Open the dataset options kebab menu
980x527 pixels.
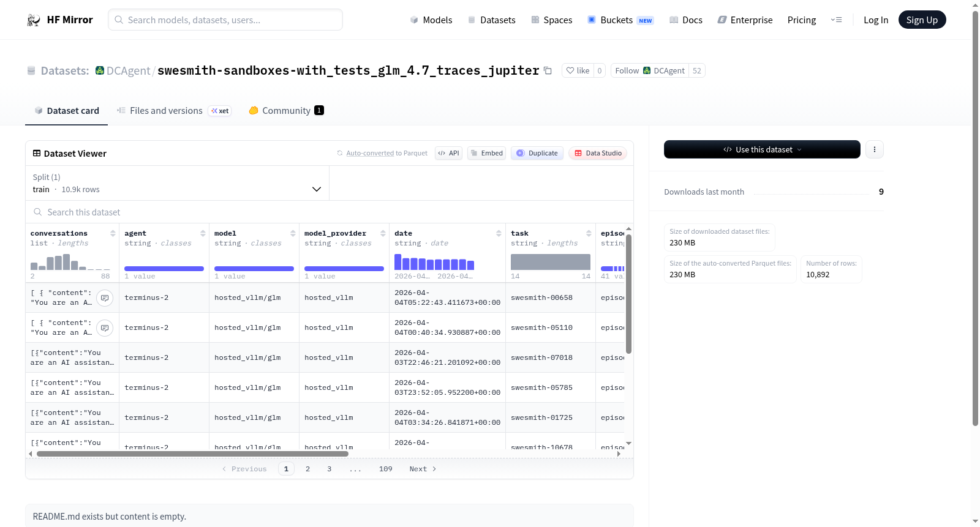point(875,149)
